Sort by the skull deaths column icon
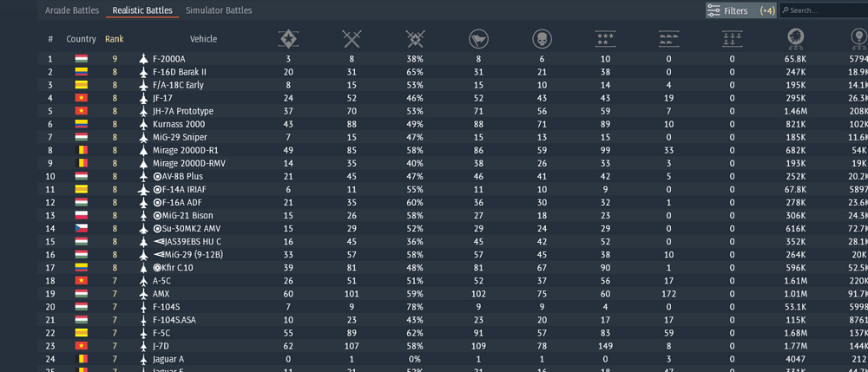 coord(542,38)
